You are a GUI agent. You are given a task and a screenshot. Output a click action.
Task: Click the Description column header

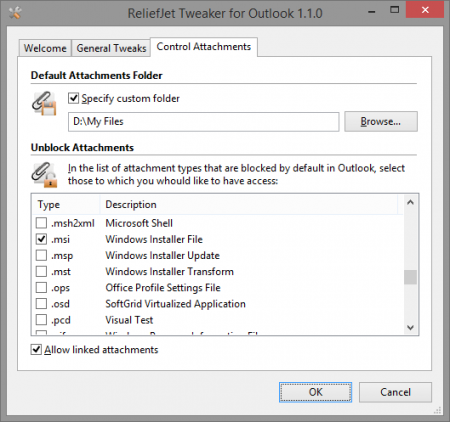[x=248, y=204]
